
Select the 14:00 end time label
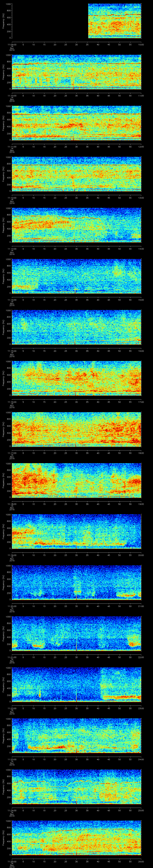pyautogui.click(x=141, y=249)
